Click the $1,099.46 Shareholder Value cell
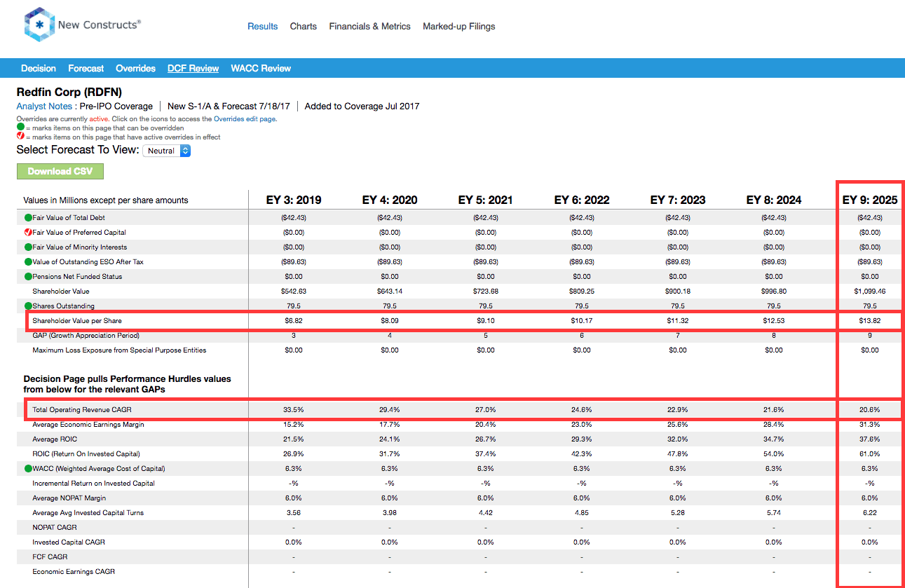The height and width of the screenshot is (588, 905). tap(869, 291)
